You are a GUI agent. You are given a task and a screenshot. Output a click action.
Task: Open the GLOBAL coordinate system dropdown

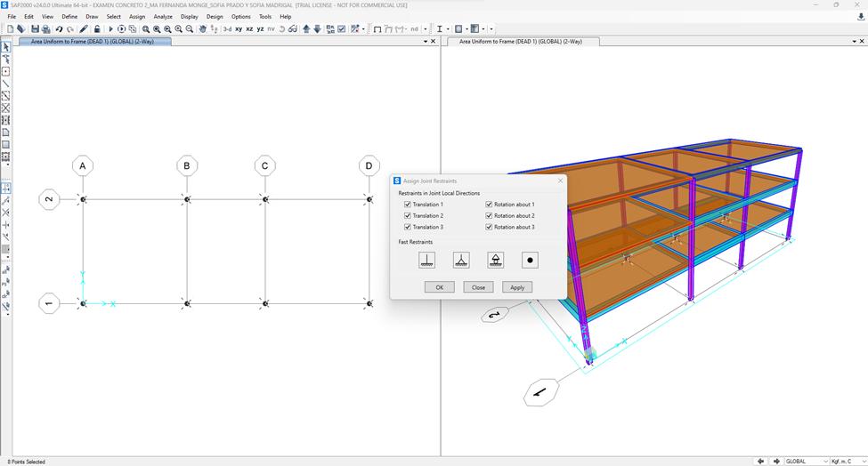pos(807,461)
